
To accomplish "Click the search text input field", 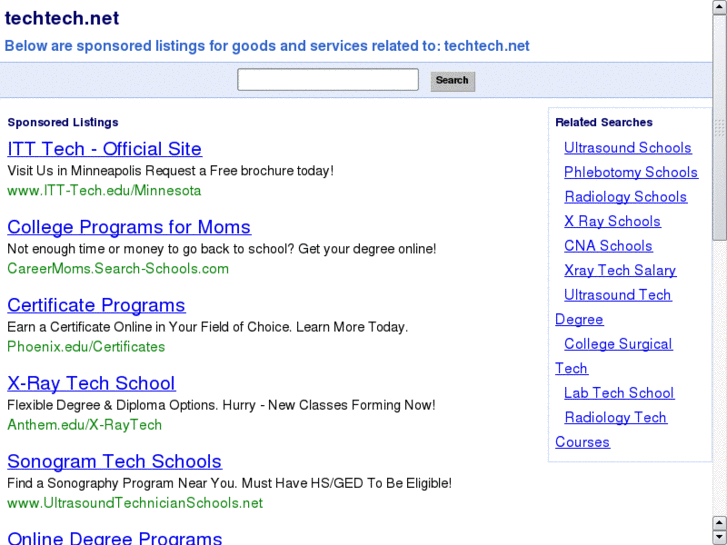I will pos(328,80).
